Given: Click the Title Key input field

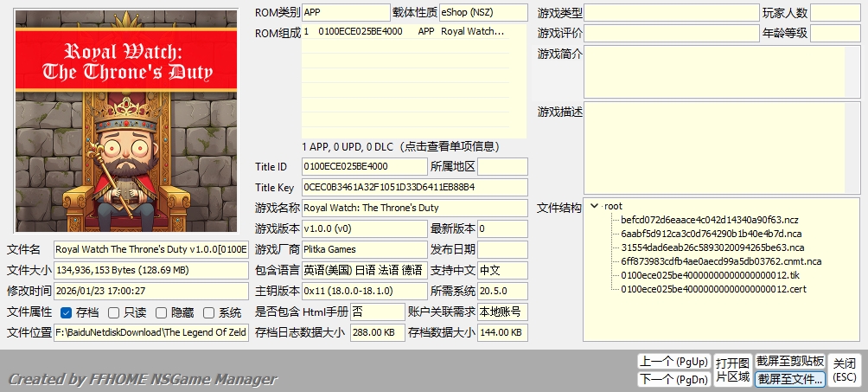Looking at the screenshot, I should pos(414,187).
